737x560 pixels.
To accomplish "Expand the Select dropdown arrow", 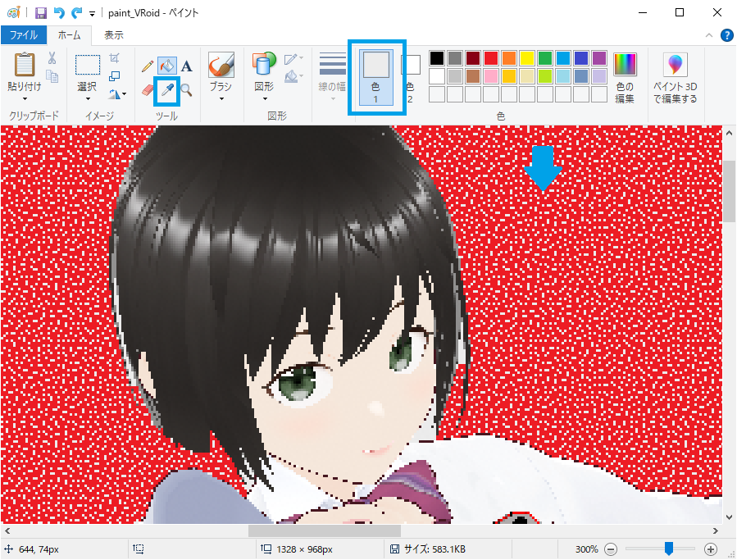I will 88,98.
